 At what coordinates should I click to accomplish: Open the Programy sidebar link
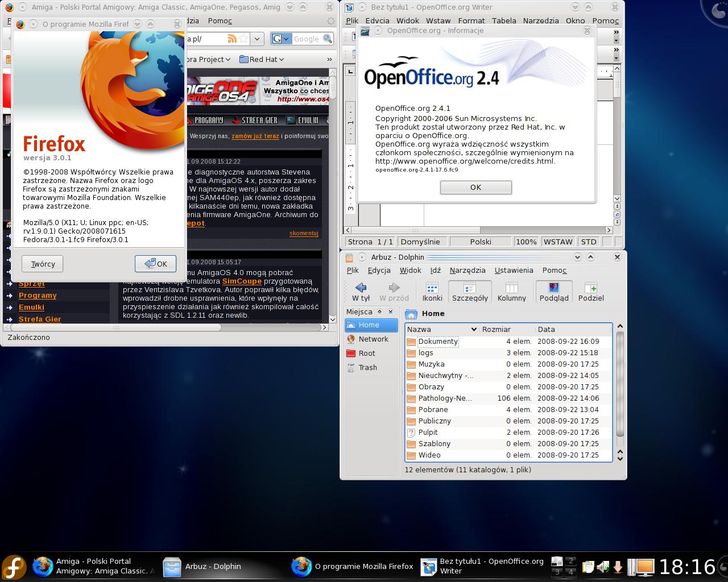pos(38,295)
